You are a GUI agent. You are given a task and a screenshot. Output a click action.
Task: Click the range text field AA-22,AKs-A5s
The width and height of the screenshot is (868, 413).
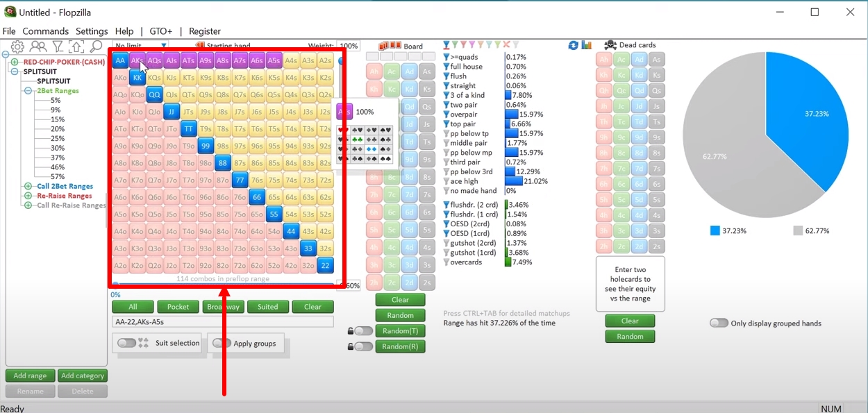222,322
